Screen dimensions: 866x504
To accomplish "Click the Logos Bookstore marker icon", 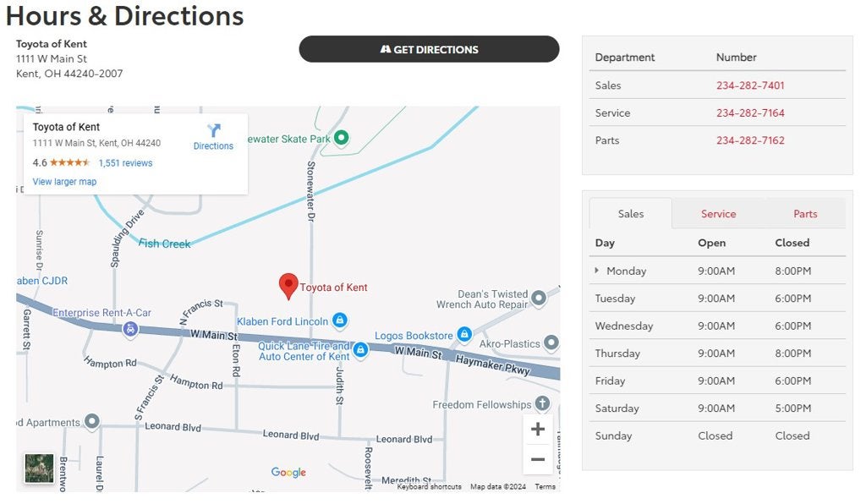I will point(465,334).
